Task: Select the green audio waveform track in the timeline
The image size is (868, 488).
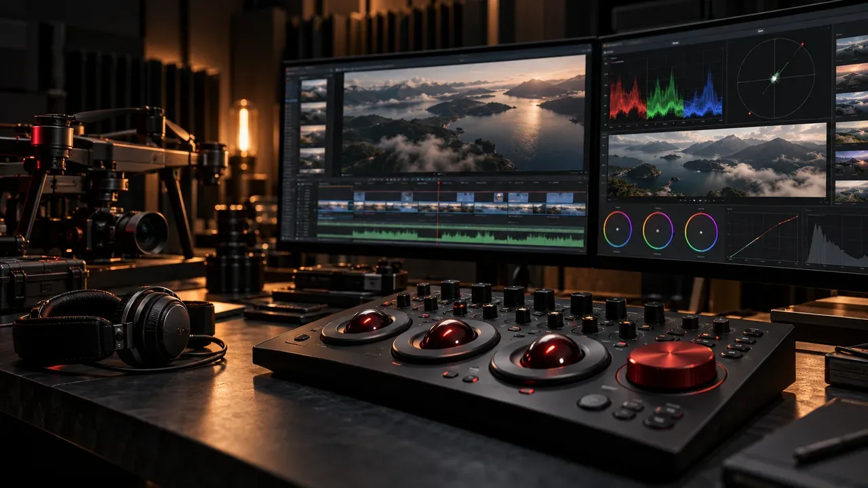Action: pyautogui.click(x=450, y=237)
